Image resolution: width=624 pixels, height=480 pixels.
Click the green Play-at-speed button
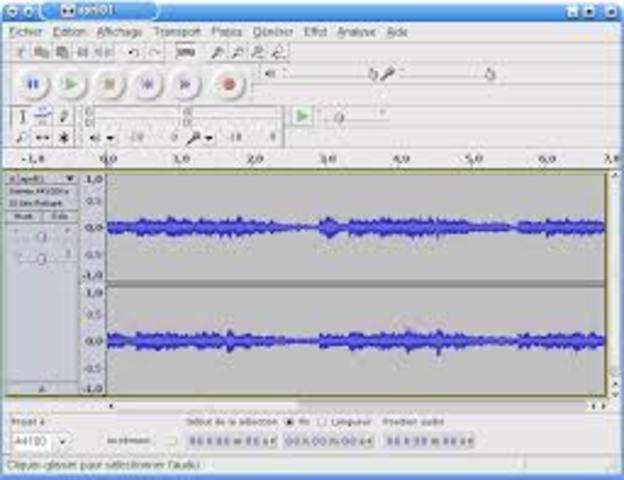302,116
